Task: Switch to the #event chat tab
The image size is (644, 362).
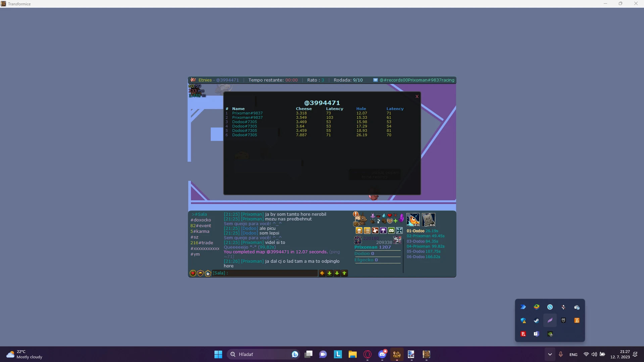Action: 201,226
